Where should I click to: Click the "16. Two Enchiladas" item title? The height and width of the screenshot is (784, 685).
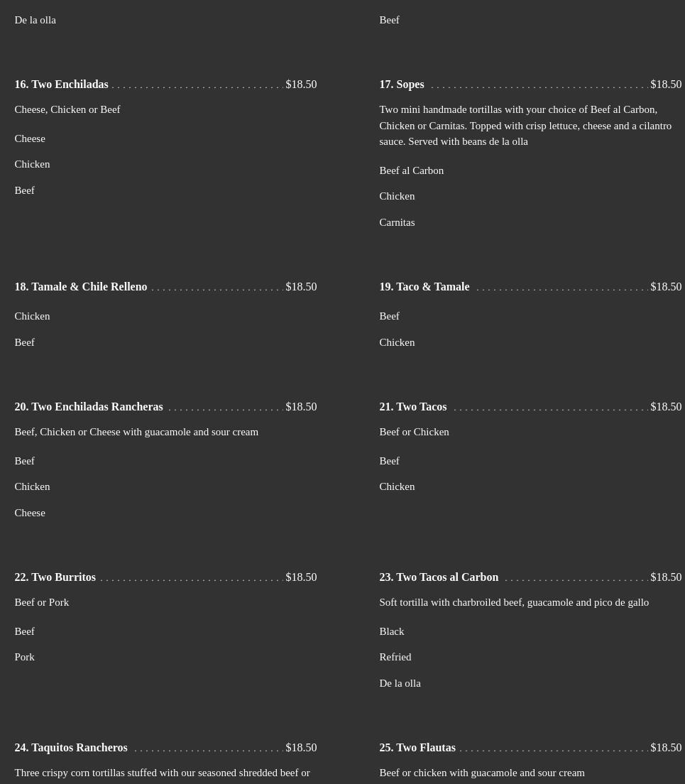(x=61, y=85)
